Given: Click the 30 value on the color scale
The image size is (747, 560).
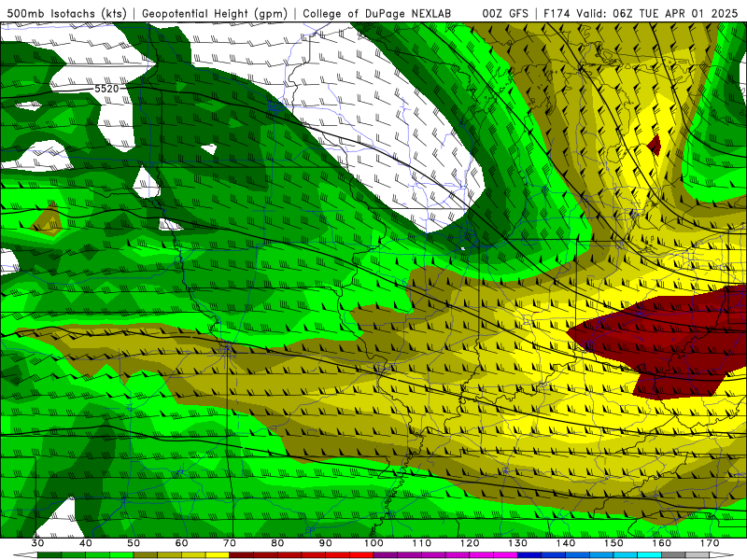Looking at the screenshot, I should [37, 543].
